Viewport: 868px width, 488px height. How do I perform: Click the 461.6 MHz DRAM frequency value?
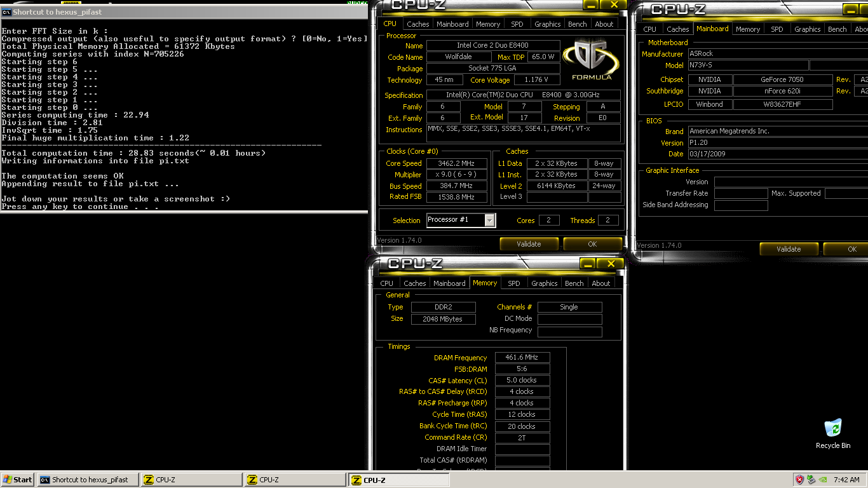pyautogui.click(x=522, y=358)
